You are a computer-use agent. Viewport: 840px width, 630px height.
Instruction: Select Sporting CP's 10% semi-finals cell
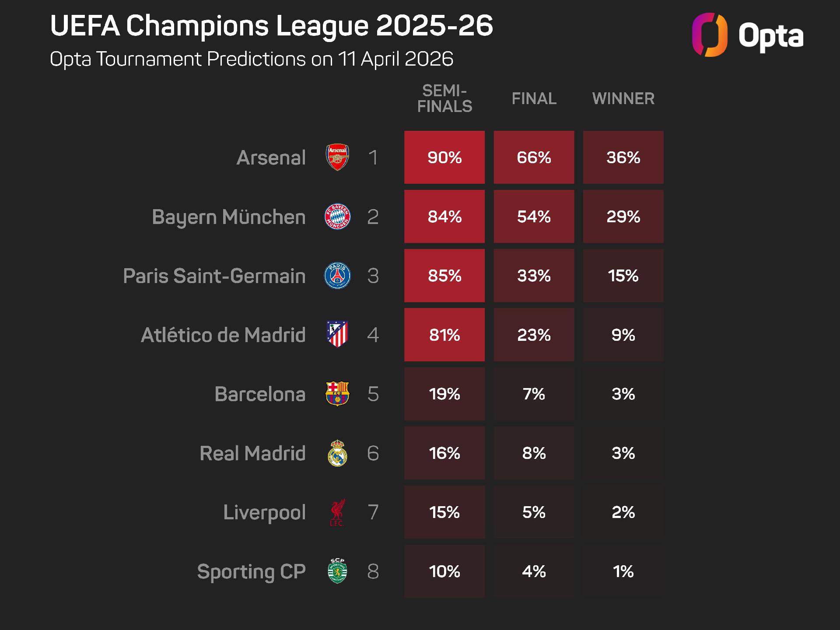(x=444, y=571)
